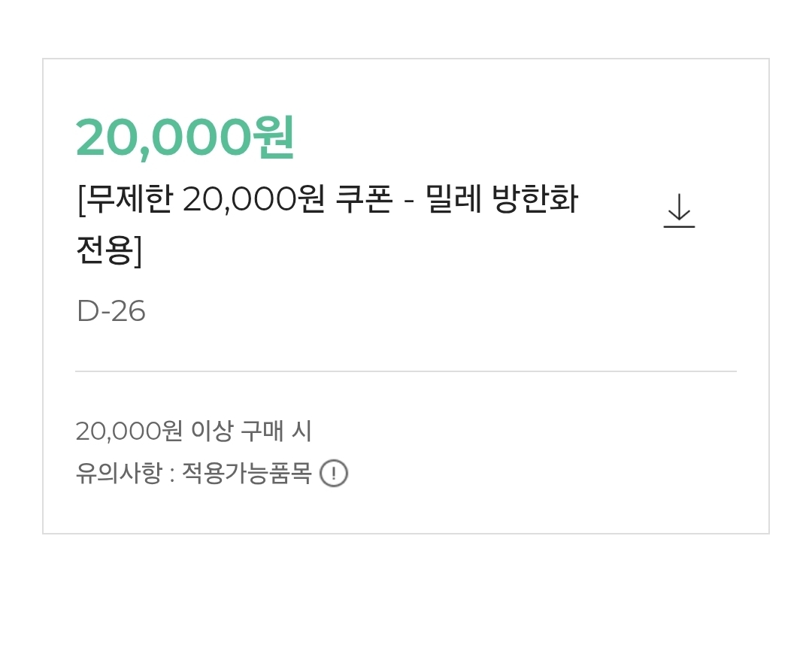Click the green 20,000원 discount amount
This screenshot has width=812, height=654.
point(185,138)
